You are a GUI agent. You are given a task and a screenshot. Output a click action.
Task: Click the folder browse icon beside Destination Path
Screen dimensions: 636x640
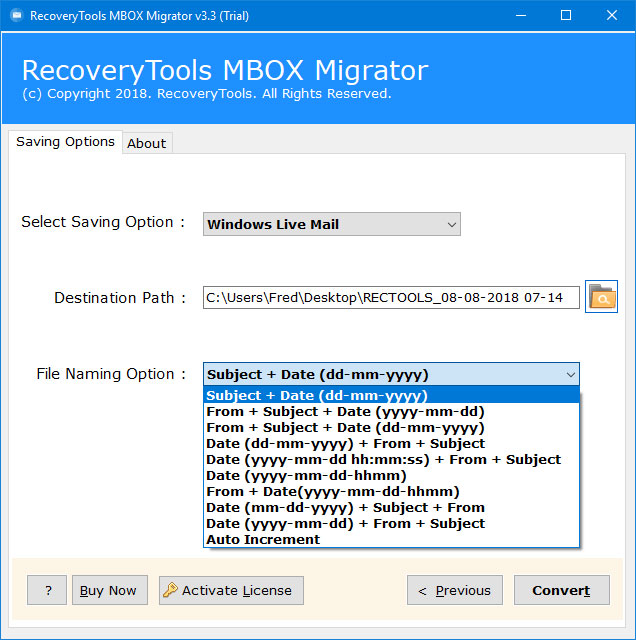(601, 297)
